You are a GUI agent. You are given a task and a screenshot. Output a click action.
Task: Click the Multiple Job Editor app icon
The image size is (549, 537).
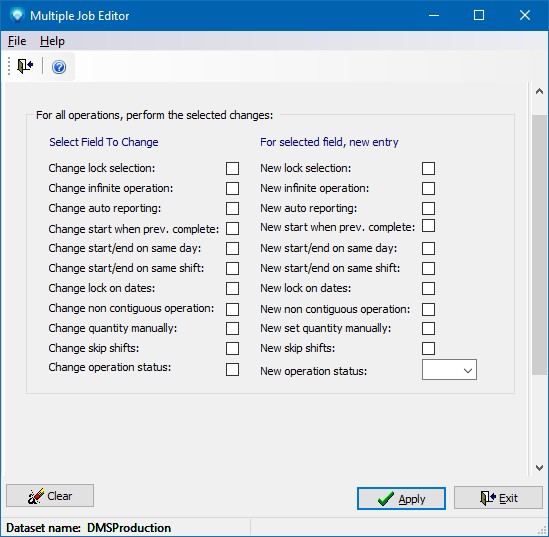pos(17,15)
